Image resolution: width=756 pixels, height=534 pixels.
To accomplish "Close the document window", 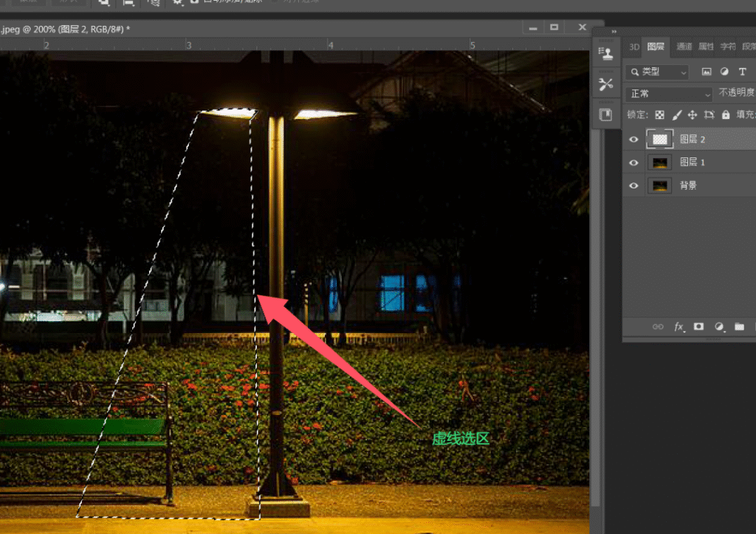I will [582, 27].
